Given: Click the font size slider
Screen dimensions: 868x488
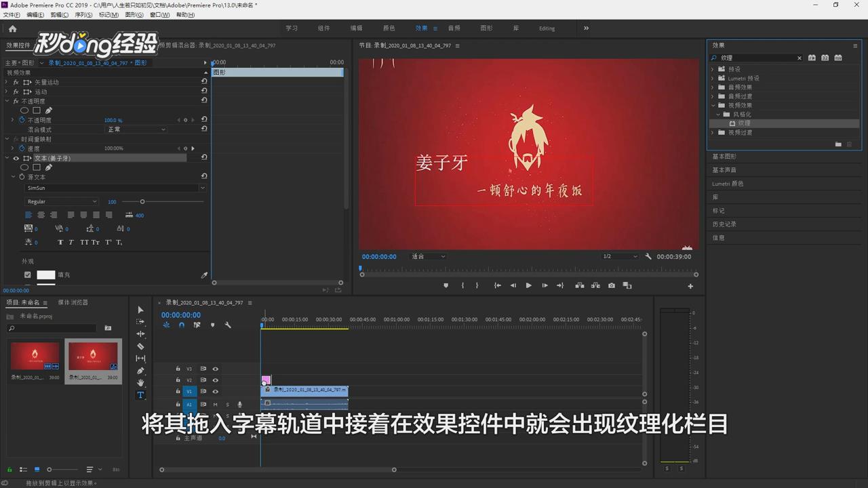Looking at the screenshot, I should [x=163, y=201].
